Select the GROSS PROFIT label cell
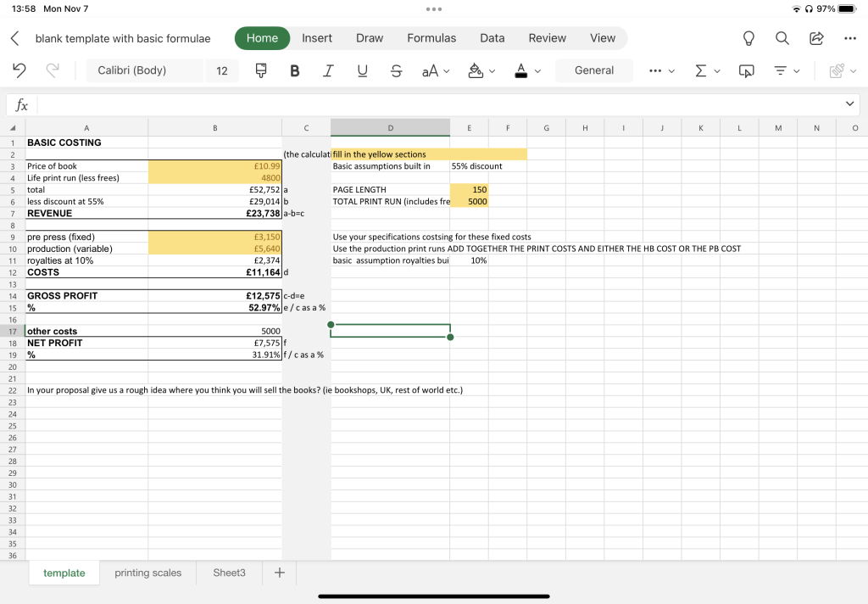 [x=87, y=295]
